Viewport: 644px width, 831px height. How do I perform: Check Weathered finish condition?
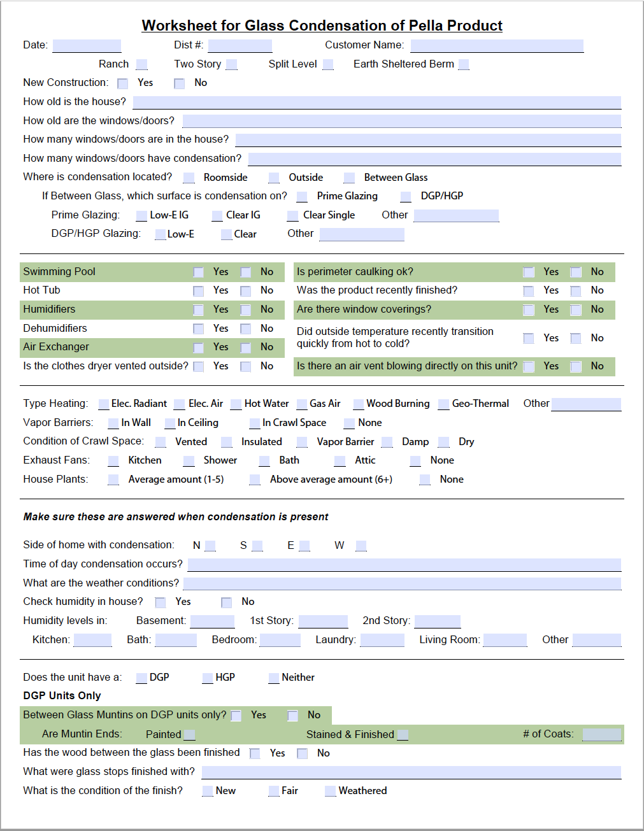330,791
